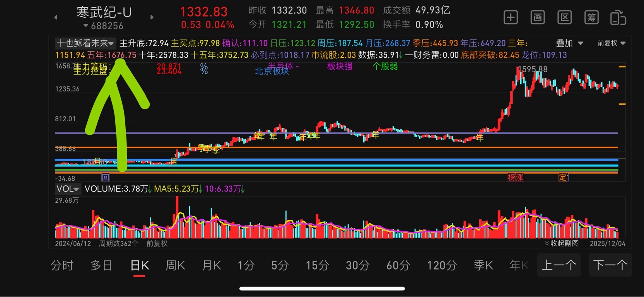Click the 榜涨 marker on chart

[515, 177]
